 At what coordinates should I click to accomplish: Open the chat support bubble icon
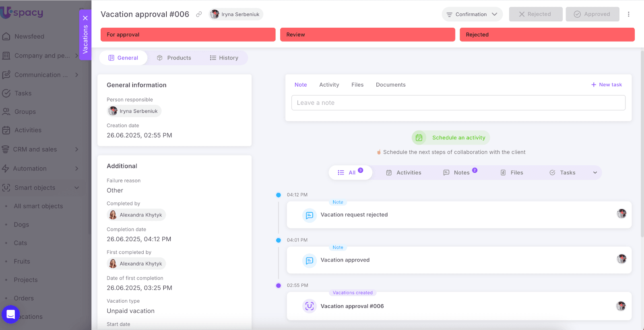click(x=10, y=314)
